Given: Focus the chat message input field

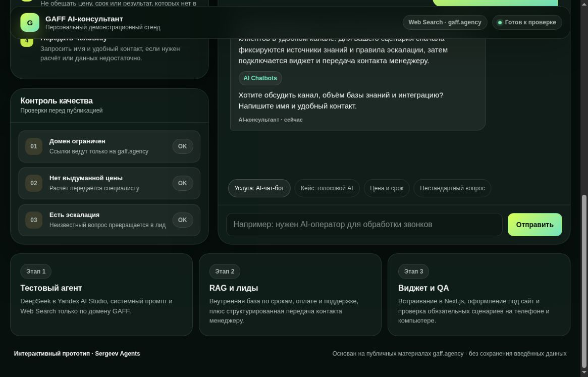Looking at the screenshot, I should click(364, 225).
